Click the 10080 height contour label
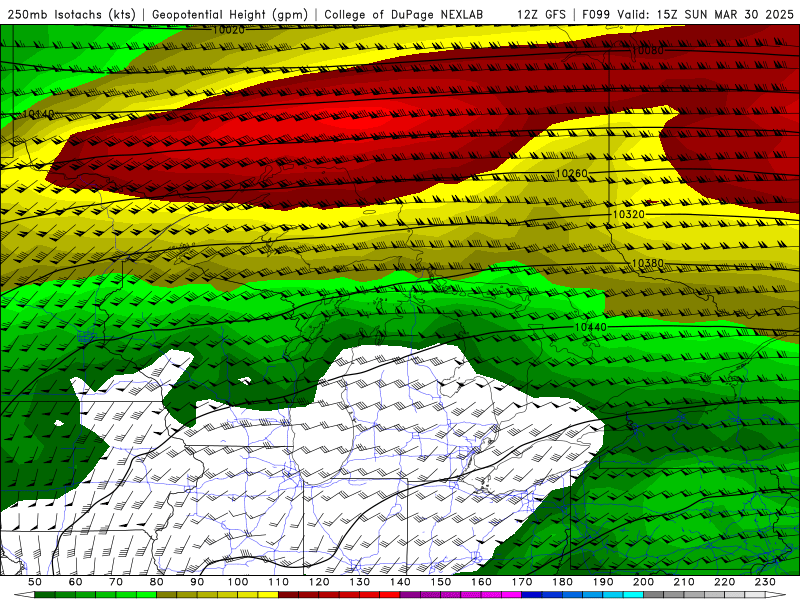 [x=648, y=51]
